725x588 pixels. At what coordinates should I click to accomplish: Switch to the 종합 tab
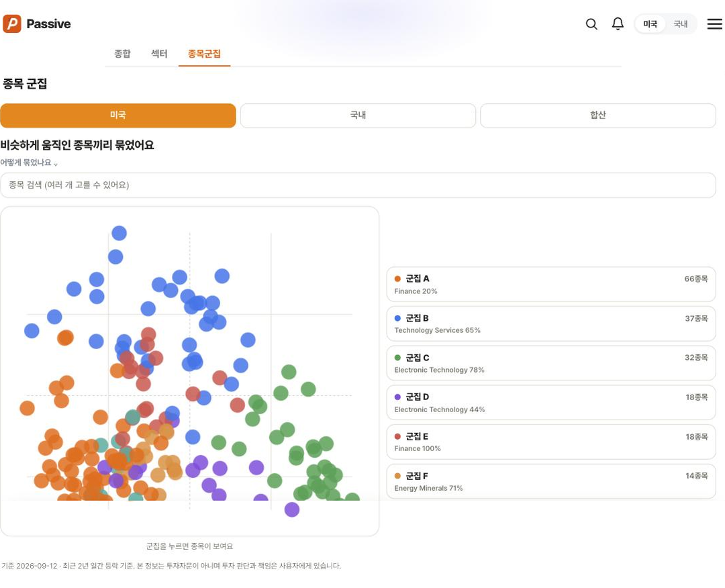tap(123, 54)
